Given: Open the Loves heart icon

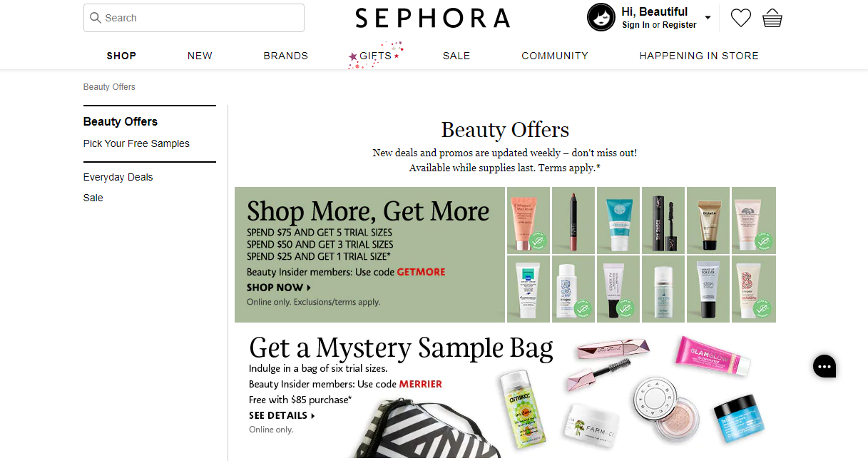Looking at the screenshot, I should click(741, 18).
